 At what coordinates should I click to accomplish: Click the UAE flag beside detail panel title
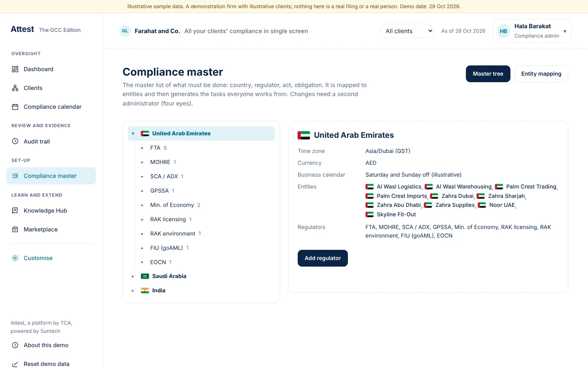(304, 135)
